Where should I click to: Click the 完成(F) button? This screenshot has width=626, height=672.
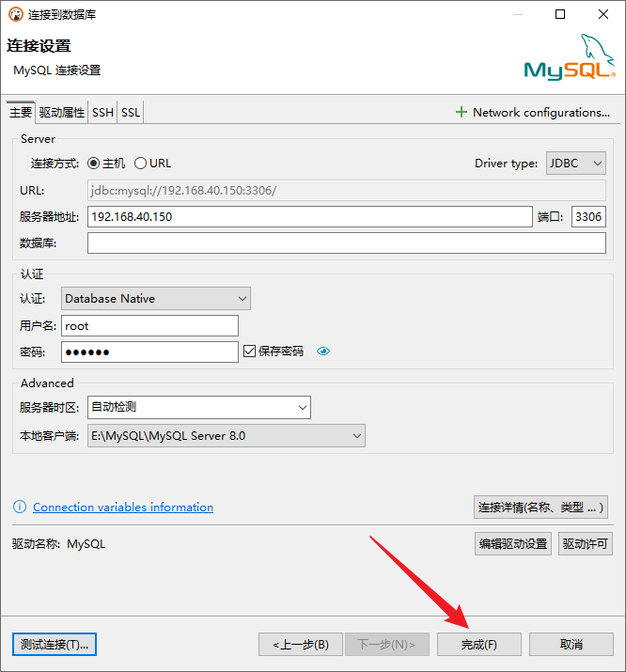tap(478, 645)
